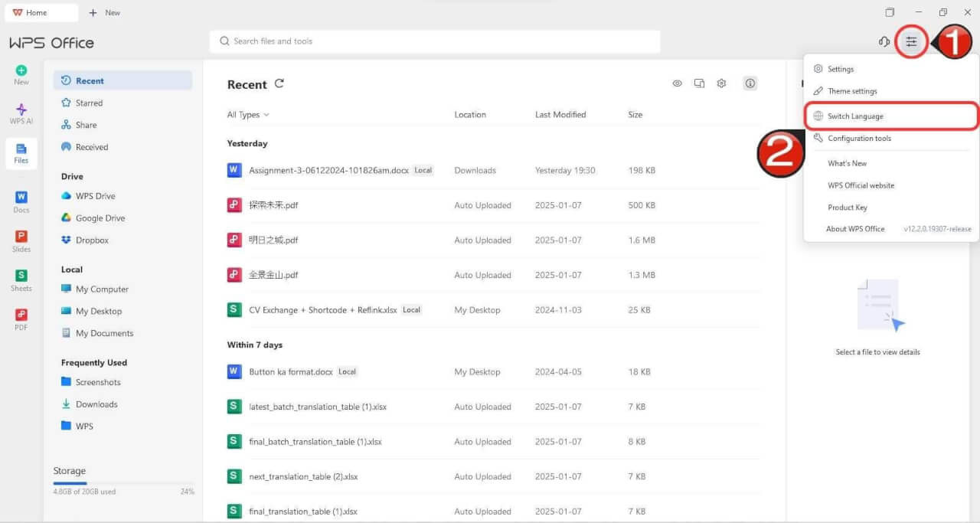
Task: Click the storage usage progress bar
Action: tap(123, 483)
